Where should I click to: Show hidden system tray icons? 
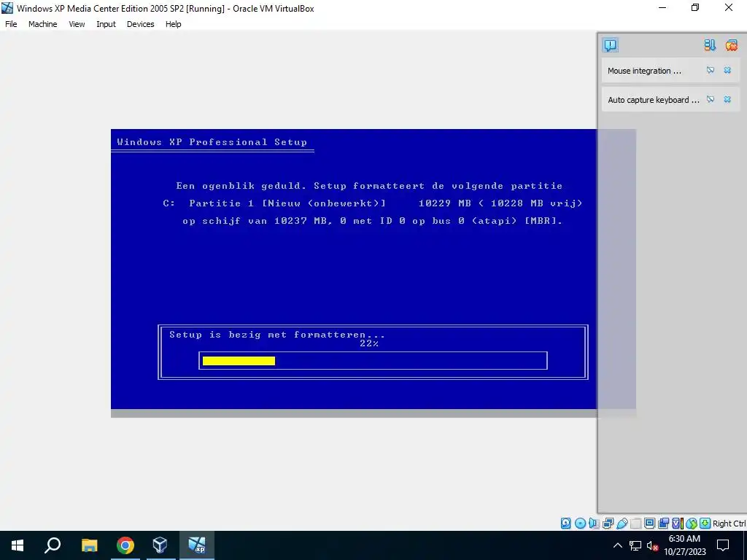(x=617, y=545)
